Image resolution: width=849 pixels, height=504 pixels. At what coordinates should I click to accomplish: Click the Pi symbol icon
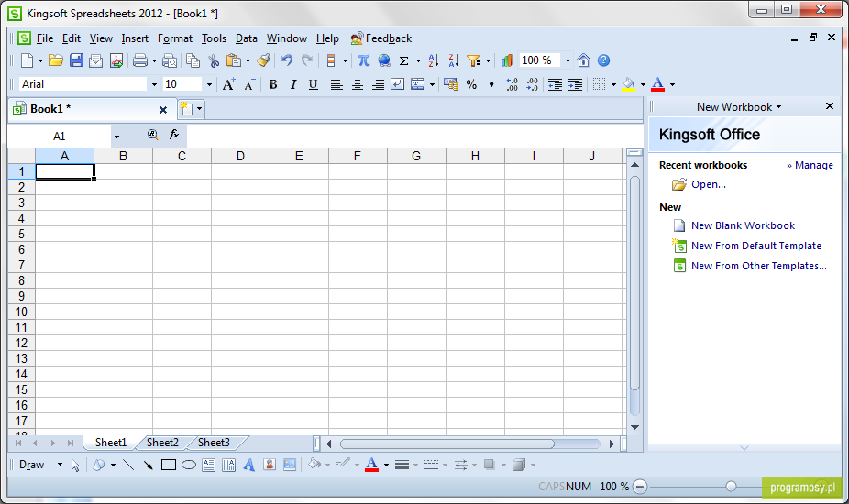(364, 60)
